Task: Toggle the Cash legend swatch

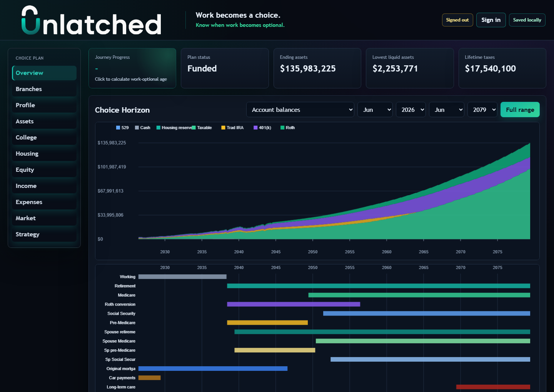Action: [137, 128]
